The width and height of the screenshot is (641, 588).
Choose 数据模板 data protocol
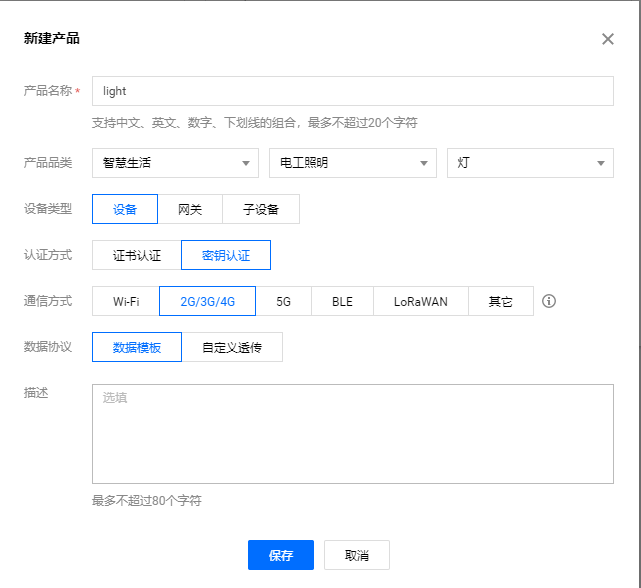point(137,347)
